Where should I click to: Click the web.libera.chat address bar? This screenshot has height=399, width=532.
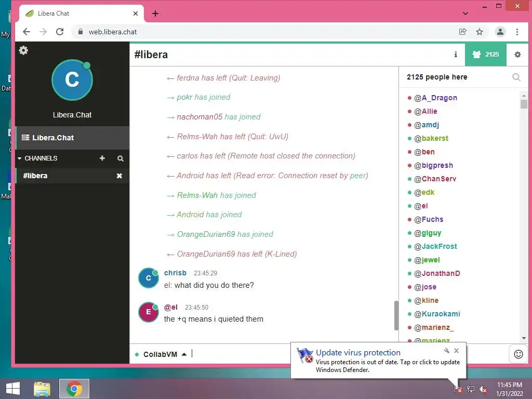point(264,32)
